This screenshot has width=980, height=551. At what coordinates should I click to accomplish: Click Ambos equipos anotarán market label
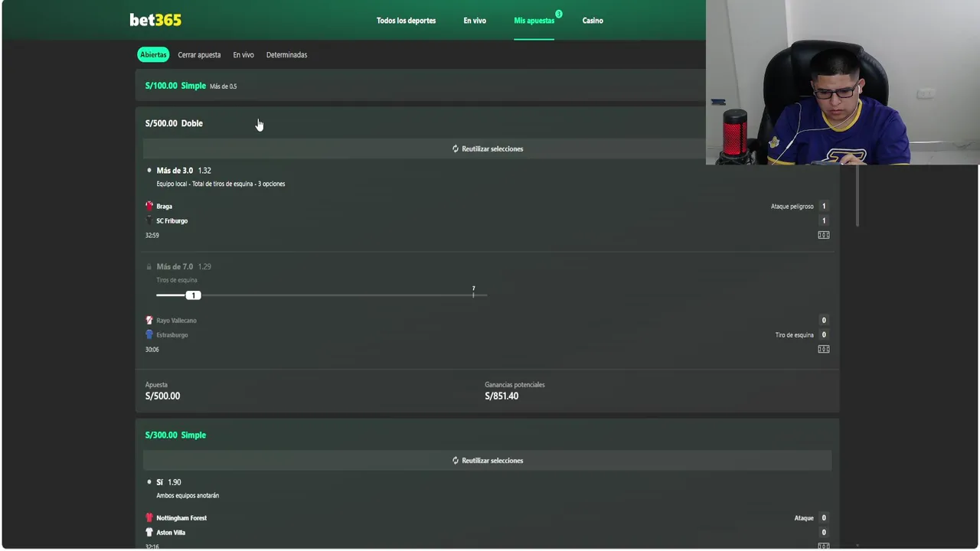point(188,495)
